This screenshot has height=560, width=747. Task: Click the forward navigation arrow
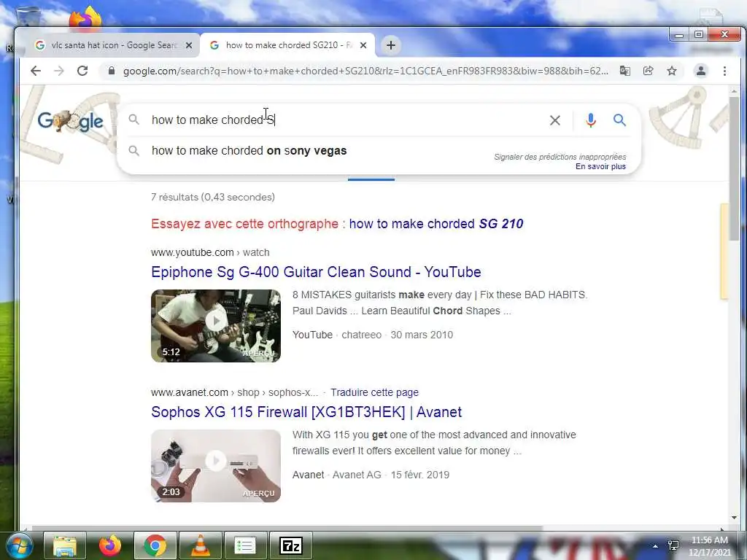pyautogui.click(x=58, y=71)
